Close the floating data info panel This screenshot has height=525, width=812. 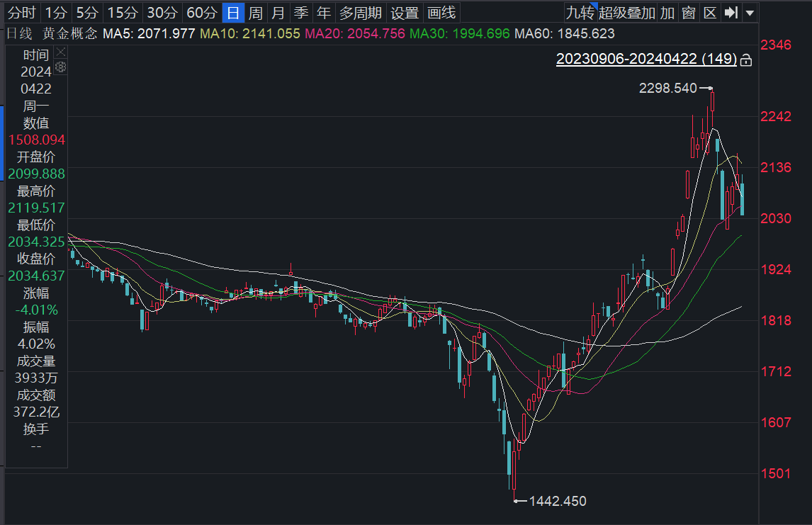[x=61, y=52]
